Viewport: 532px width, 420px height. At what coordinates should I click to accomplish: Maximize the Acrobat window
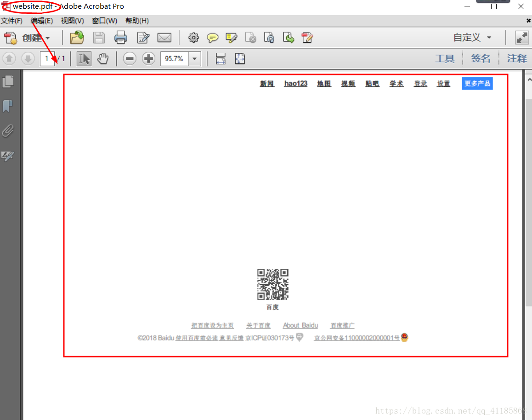click(x=494, y=6)
